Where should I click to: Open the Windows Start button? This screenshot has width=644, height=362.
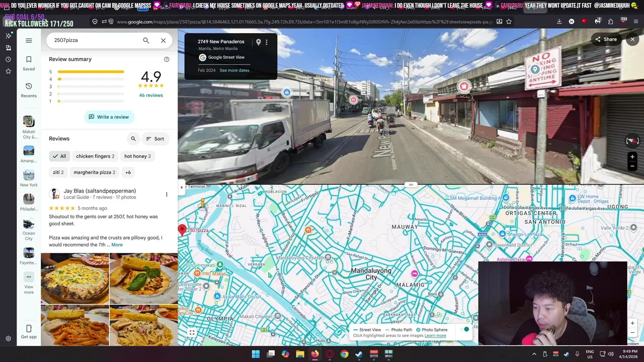[x=256, y=354]
